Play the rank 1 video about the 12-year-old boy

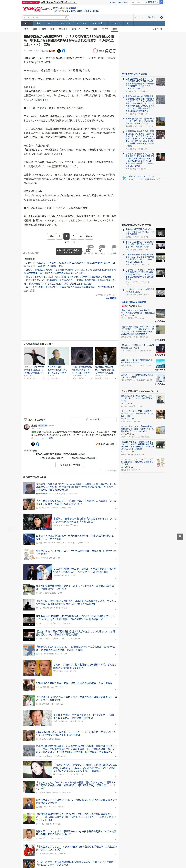[160, 232]
